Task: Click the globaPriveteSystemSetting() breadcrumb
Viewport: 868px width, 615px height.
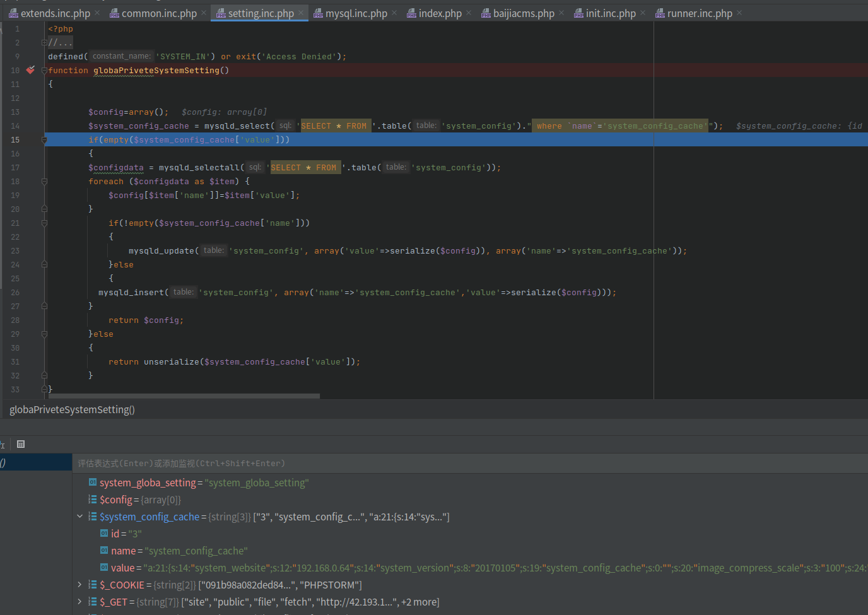Action: tap(72, 409)
